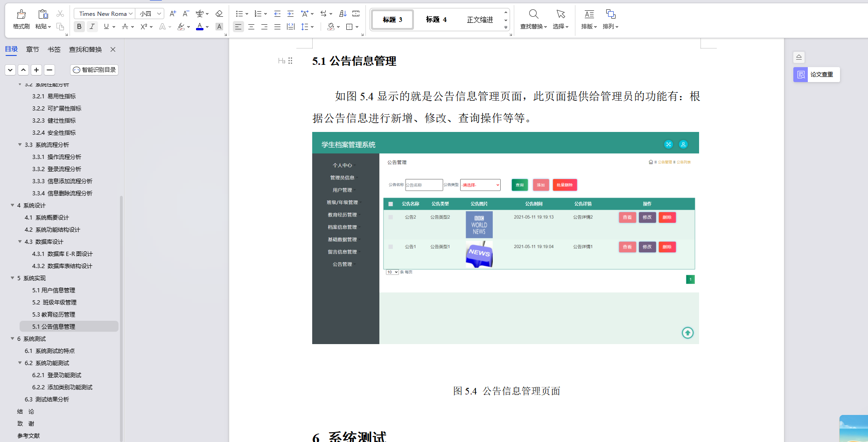Viewport: 868px width, 442px height.
Task: Open the Times New Roman font dropdown
Action: click(x=104, y=14)
